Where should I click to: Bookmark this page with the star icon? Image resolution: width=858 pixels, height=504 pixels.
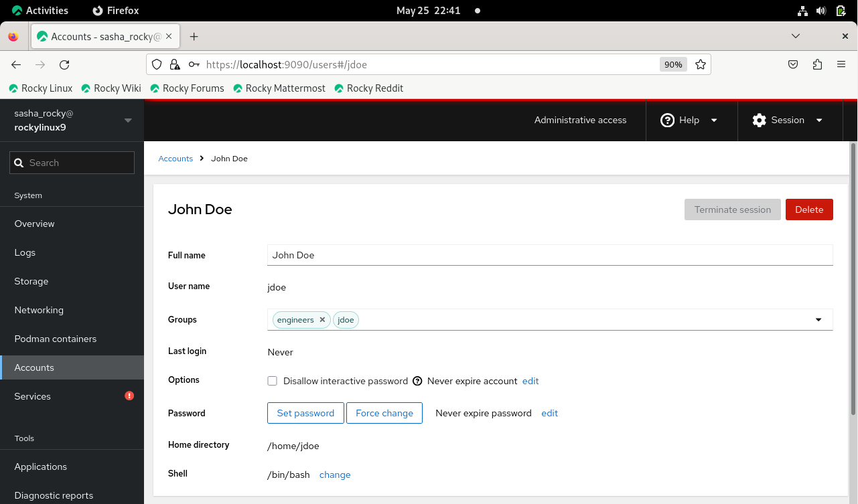point(701,65)
